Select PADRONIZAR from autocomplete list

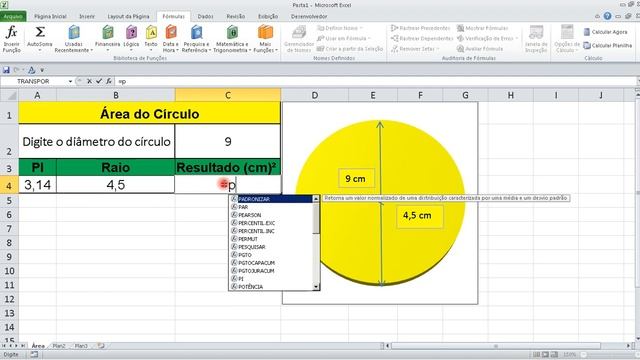pos(271,199)
